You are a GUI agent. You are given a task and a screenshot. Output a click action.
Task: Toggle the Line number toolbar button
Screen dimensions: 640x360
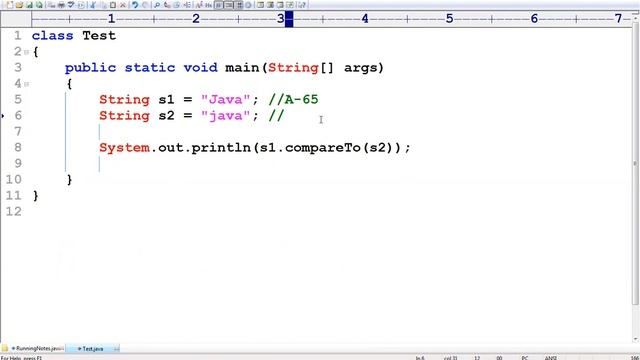[x=229, y=5]
